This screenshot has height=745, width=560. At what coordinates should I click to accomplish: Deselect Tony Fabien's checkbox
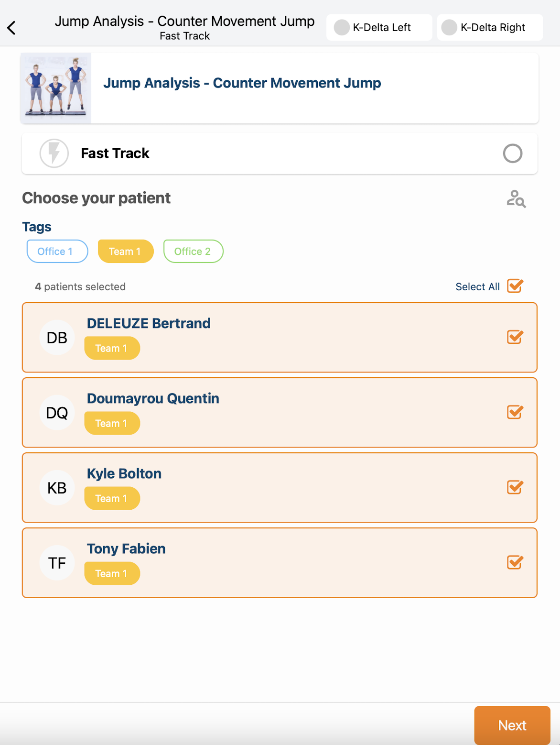pos(515,562)
